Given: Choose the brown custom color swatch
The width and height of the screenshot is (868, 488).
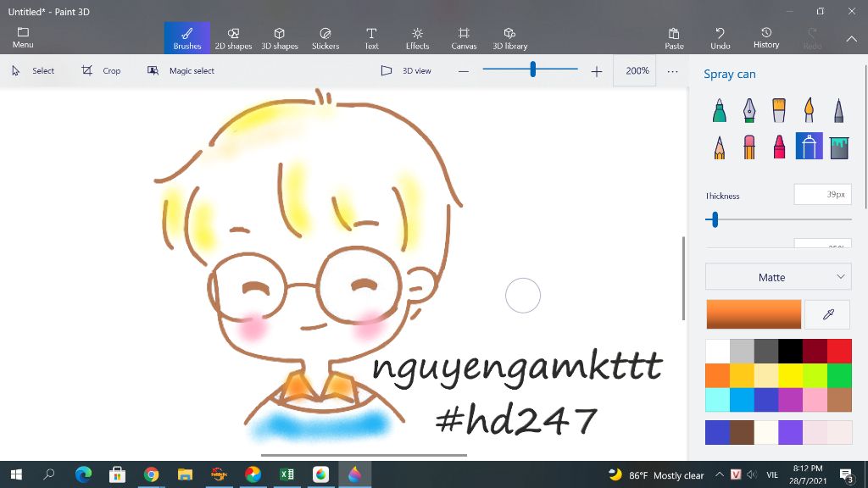Looking at the screenshot, I should tap(742, 433).
